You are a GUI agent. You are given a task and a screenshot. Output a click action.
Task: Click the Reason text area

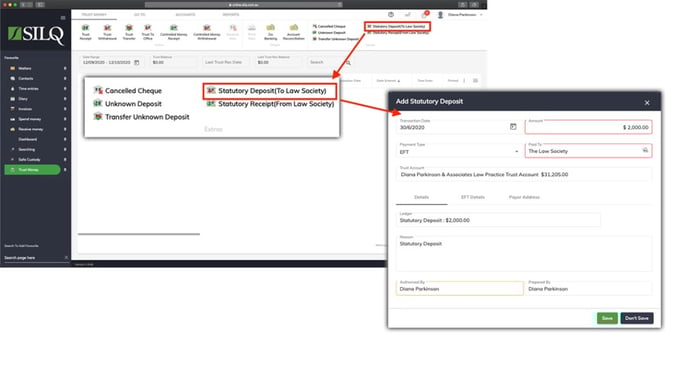point(524,253)
